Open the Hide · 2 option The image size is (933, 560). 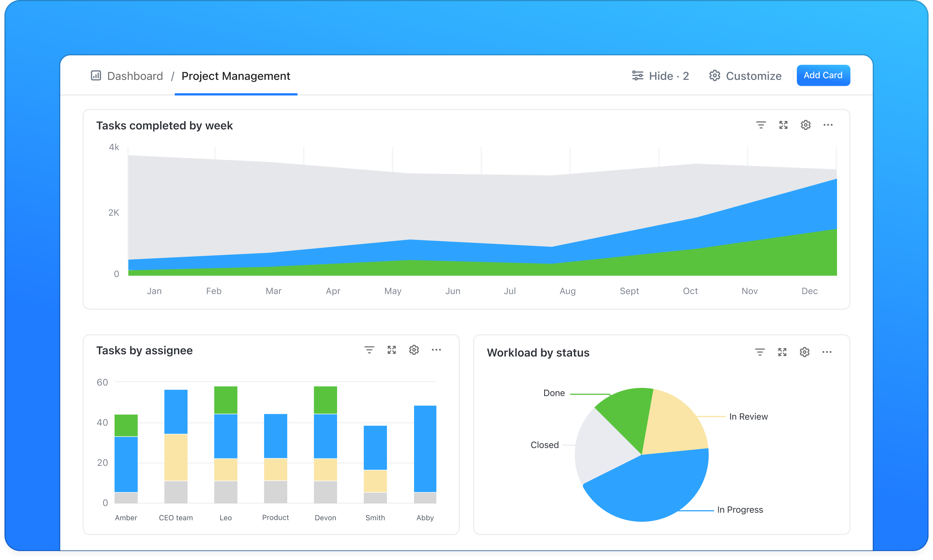(x=669, y=76)
